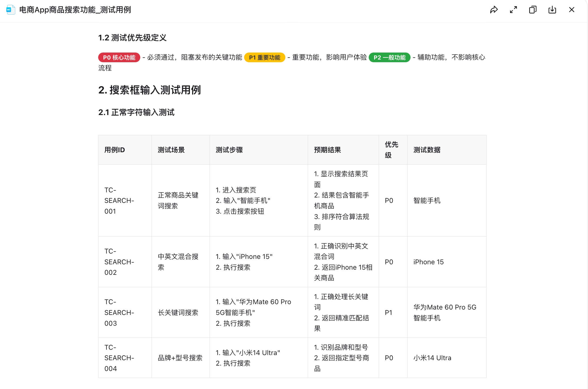Click the P1 priority cell of TC-SEARCH-003
The width and height of the screenshot is (588, 389).
(389, 312)
